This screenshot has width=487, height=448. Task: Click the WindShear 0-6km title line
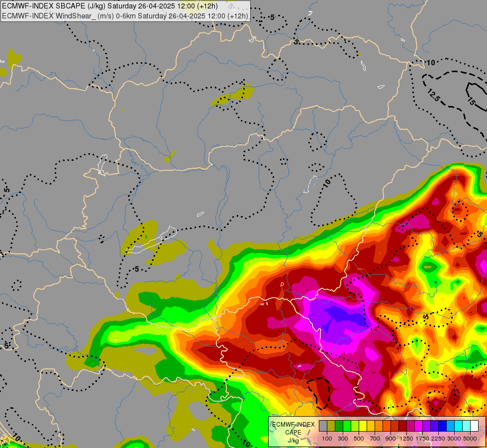pos(125,16)
